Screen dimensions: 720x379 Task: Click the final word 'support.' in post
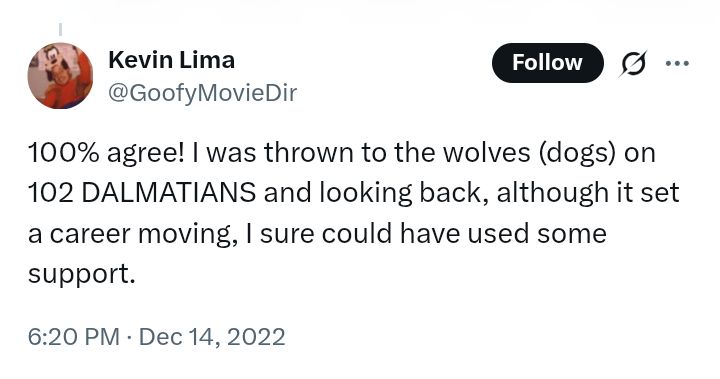point(82,274)
